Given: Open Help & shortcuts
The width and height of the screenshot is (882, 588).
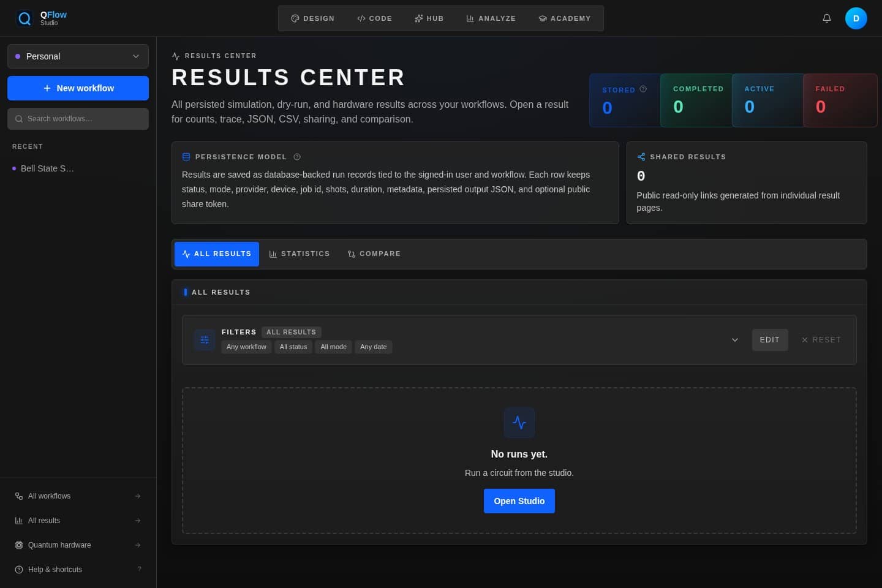Looking at the screenshot, I should [78, 570].
